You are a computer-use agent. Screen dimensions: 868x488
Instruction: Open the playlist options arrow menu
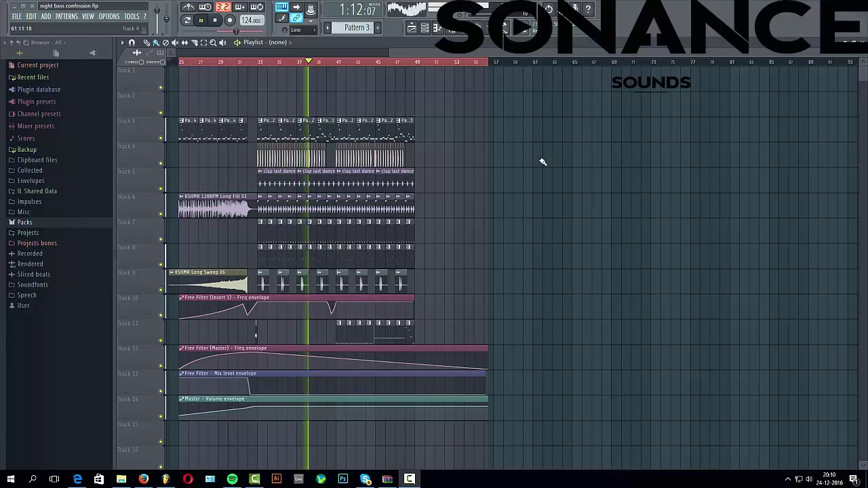123,42
